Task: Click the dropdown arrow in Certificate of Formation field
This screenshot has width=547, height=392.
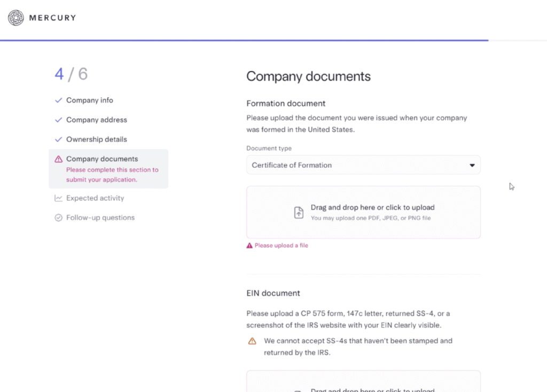Action: (472, 166)
